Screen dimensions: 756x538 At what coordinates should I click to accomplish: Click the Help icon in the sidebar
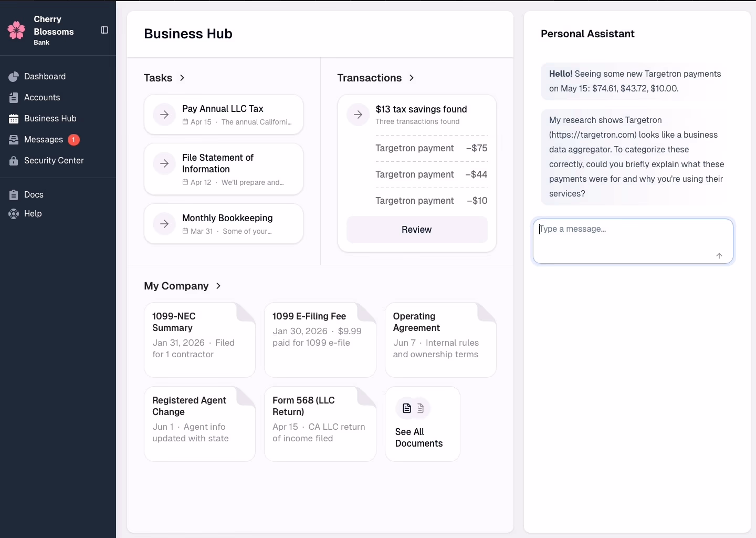click(x=13, y=214)
